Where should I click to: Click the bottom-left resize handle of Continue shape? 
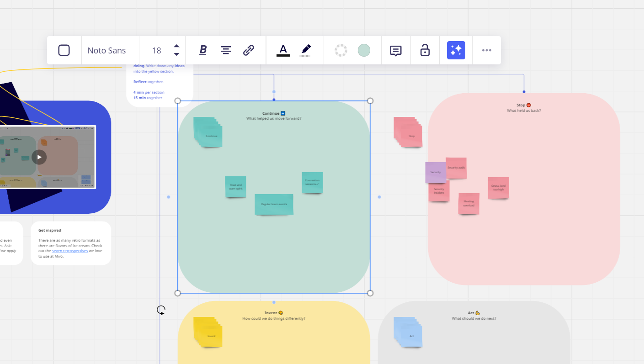point(178,293)
